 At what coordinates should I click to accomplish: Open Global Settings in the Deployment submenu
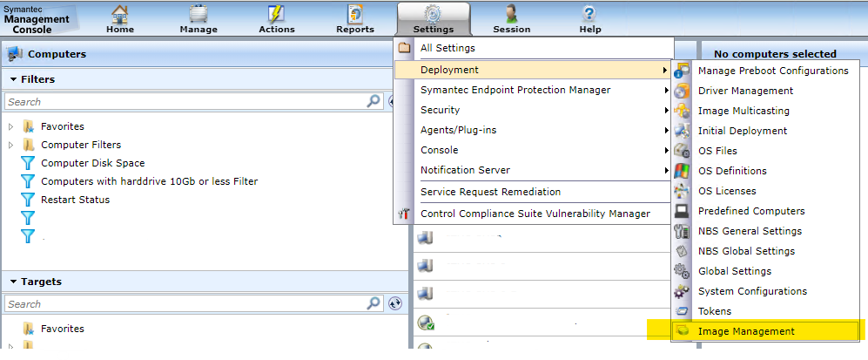[x=735, y=271]
